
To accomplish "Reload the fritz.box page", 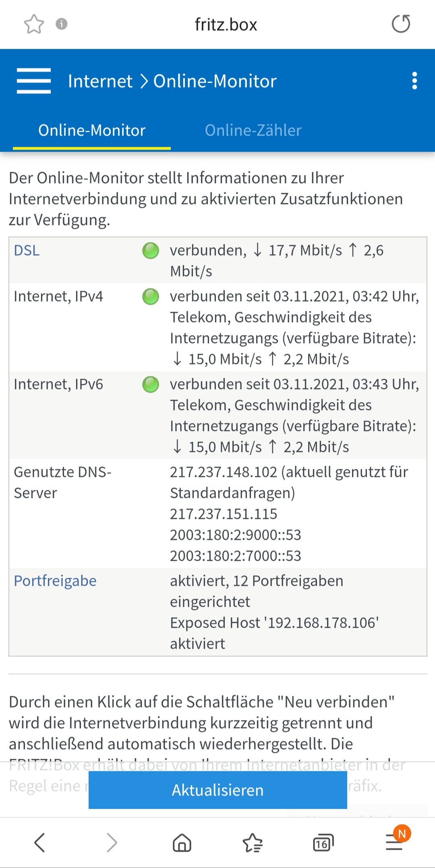I will 401,24.
